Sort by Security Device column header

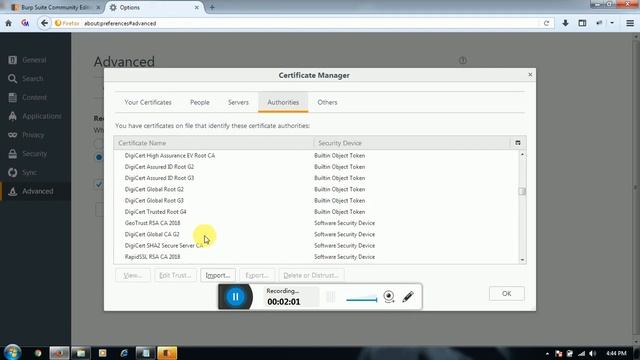(412, 143)
